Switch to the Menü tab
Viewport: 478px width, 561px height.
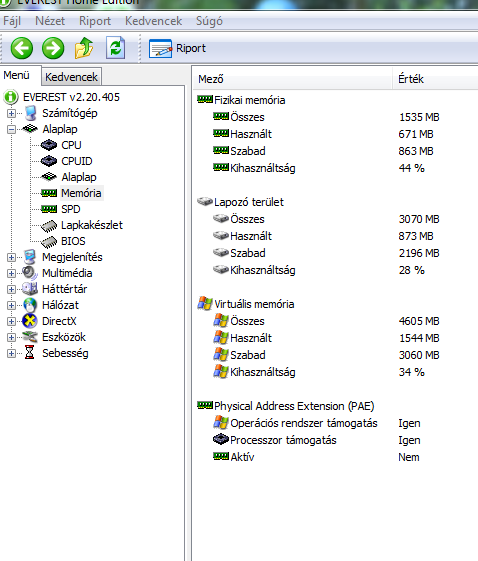click(x=16, y=75)
